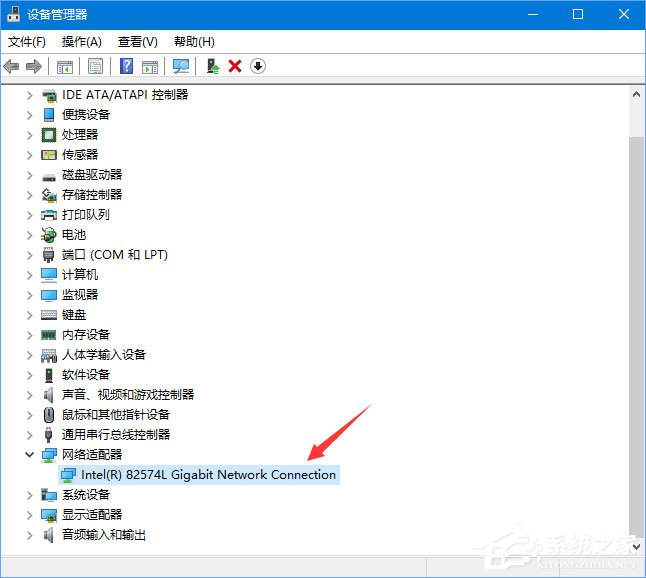Click the Update driver toolbar icon
Viewport: 646px width, 578px height.
point(213,66)
